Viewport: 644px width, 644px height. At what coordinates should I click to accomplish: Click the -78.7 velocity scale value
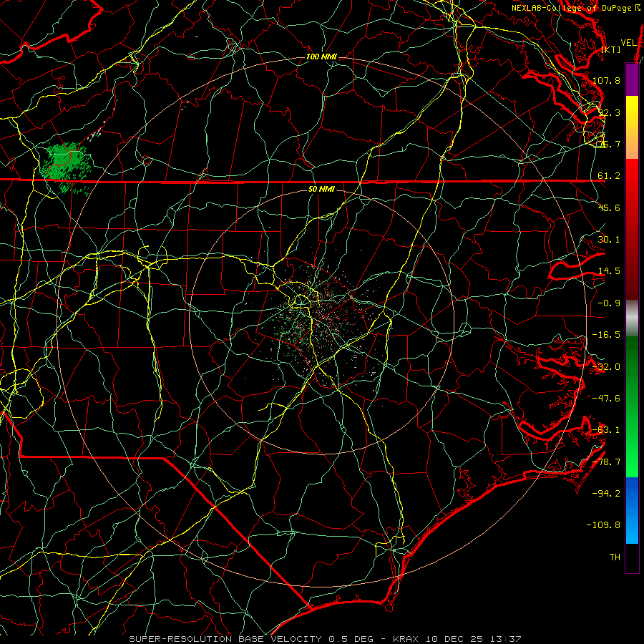click(606, 462)
